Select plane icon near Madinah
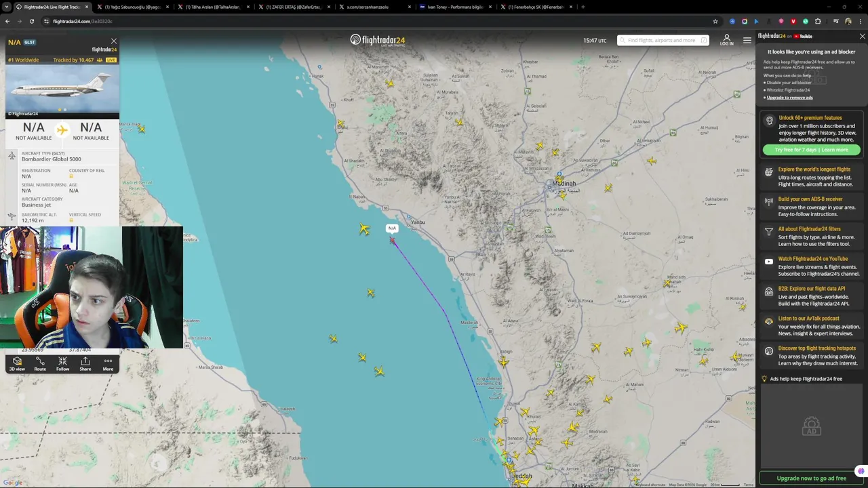Viewport: 868px width, 488px height. (x=562, y=195)
